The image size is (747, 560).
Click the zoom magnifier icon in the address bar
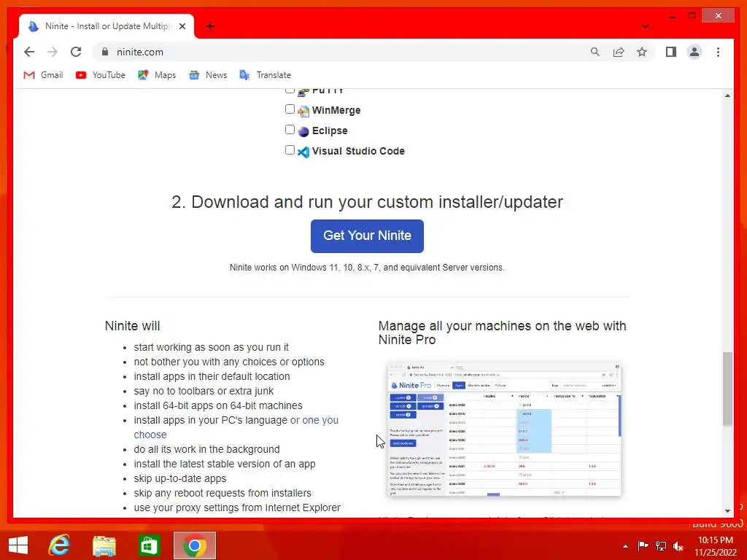(x=595, y=52)
